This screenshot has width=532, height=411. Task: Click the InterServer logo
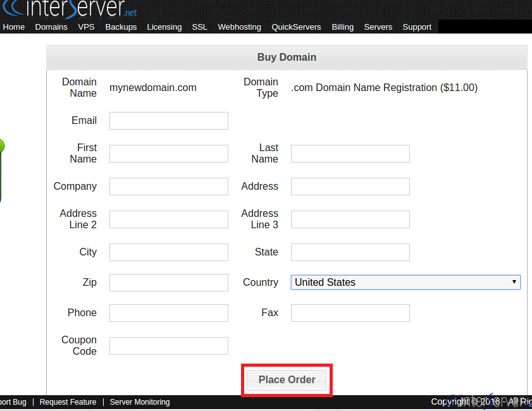point(70,9)
